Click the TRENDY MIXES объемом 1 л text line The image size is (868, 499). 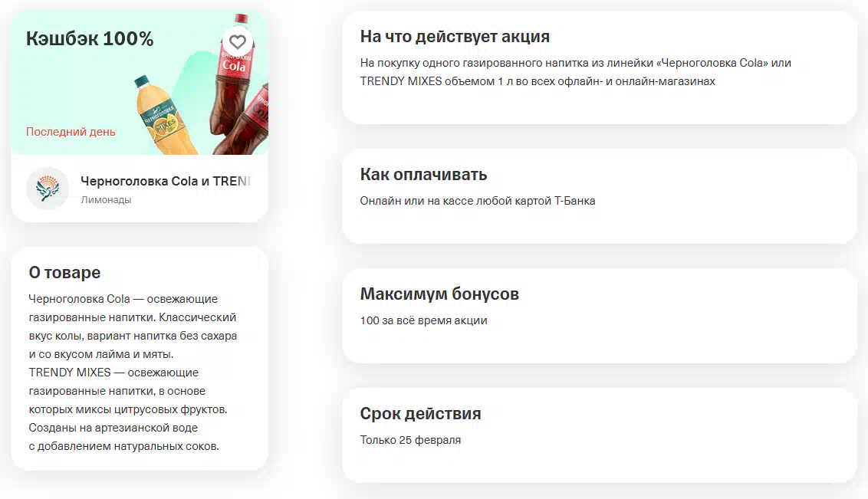click(x=538, y=81)
